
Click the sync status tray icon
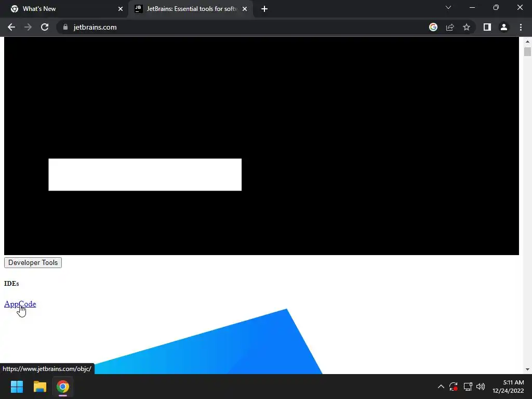[454, 387]
